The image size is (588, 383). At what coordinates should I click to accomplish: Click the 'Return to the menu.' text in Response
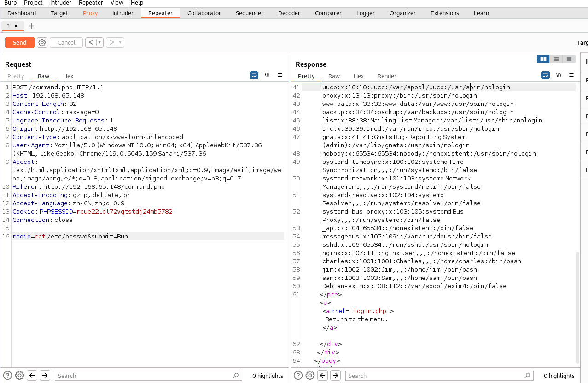(x=356, y=319)
